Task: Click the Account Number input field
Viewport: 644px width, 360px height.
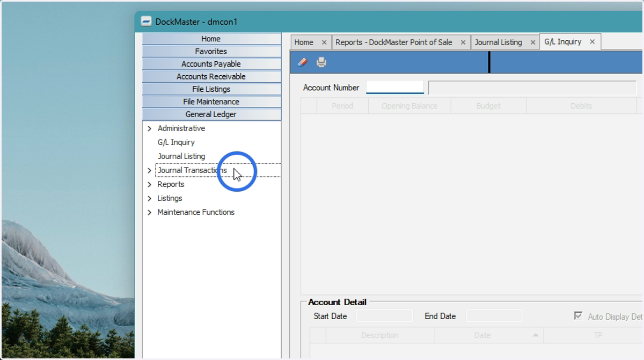Action: (395, 87)
